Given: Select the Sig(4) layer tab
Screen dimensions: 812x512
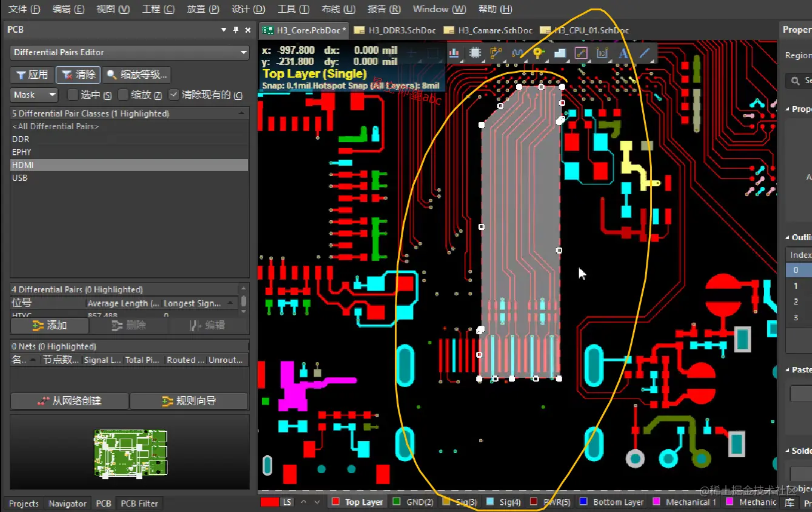Looking at the screenshot, I should pyautogui.click(x=503, y=502).
